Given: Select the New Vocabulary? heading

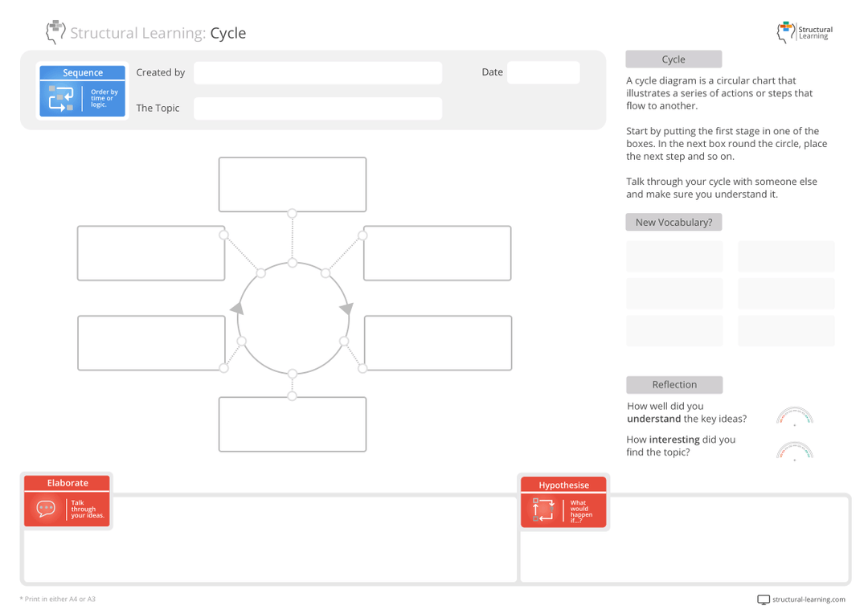Looking at the screenshot, I should [x=674, y=222].
